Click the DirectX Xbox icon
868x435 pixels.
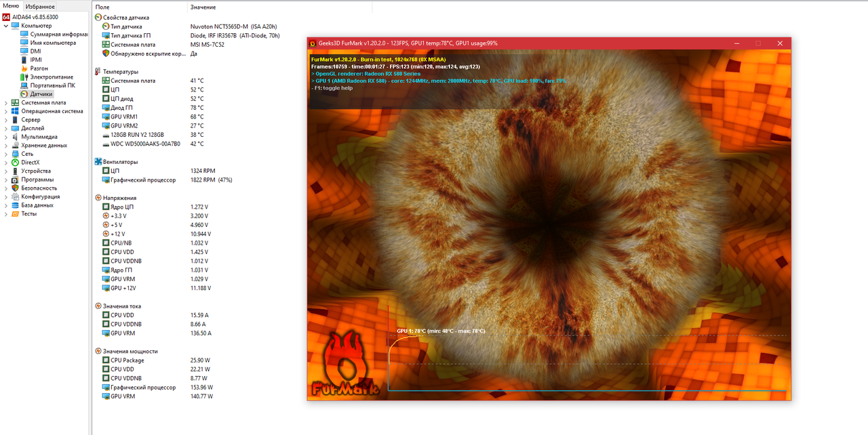[15, 162]
